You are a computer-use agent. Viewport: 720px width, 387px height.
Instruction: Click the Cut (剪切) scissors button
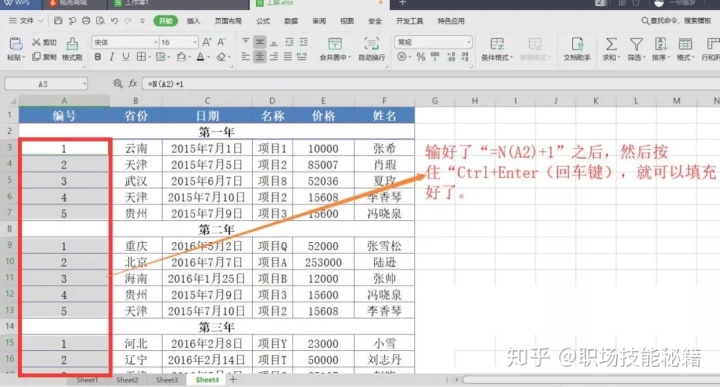(44, 43)
